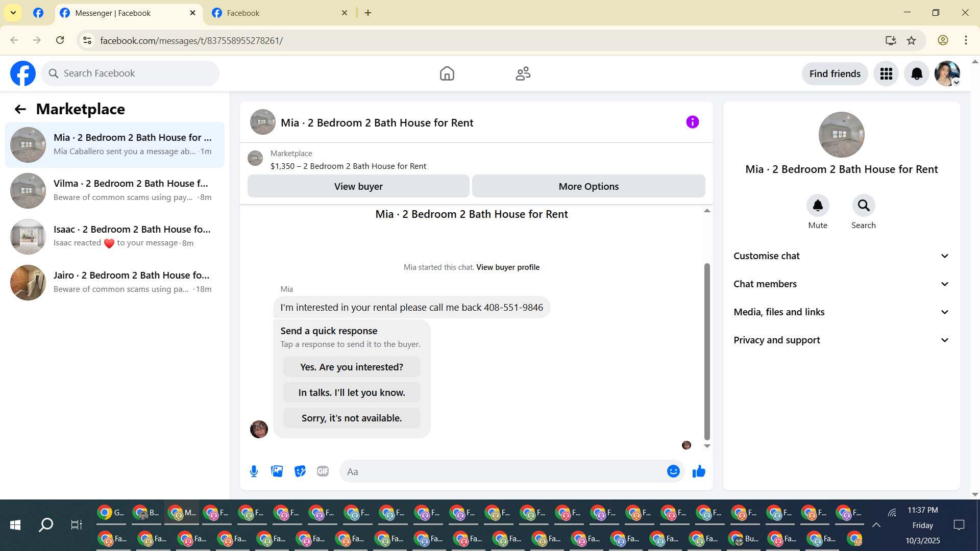The image size is (980, 551).
Task: Expand the Privacy and support section
Action: tap(841, 340)
